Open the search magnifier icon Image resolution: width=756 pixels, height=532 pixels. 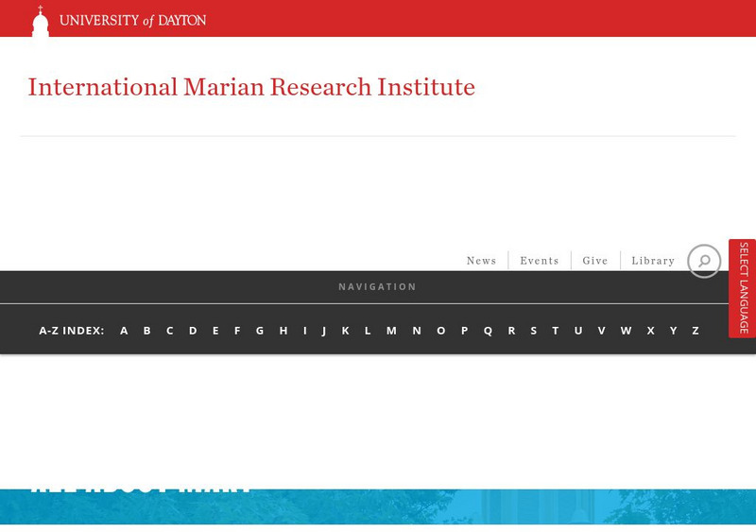coord(704,261)
